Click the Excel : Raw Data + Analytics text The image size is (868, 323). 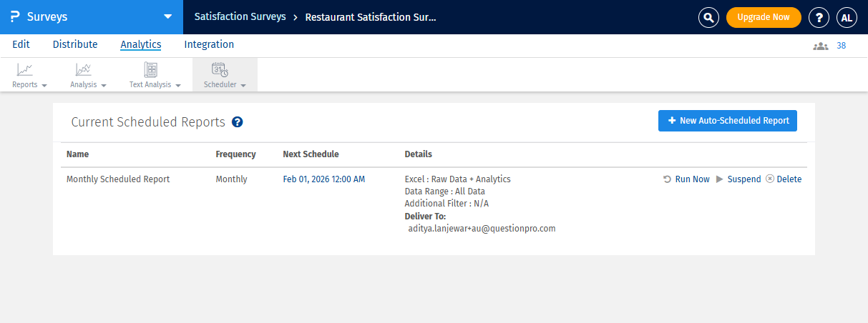pos(458,179)
